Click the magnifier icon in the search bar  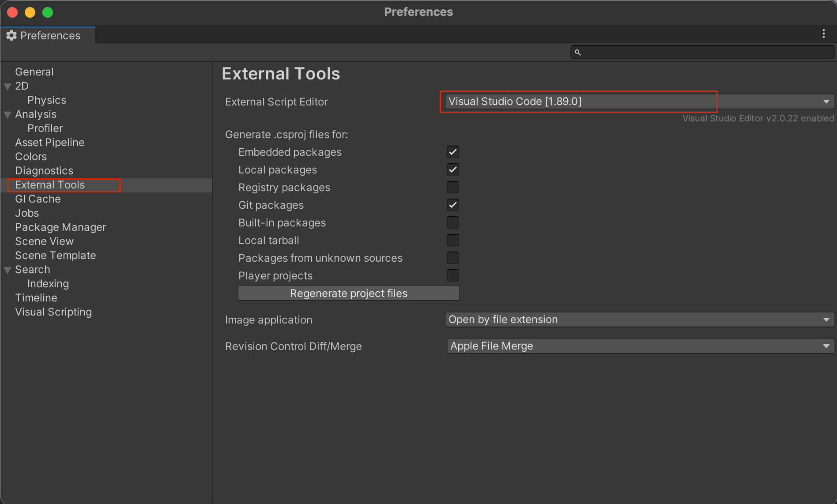pos(578,52)
